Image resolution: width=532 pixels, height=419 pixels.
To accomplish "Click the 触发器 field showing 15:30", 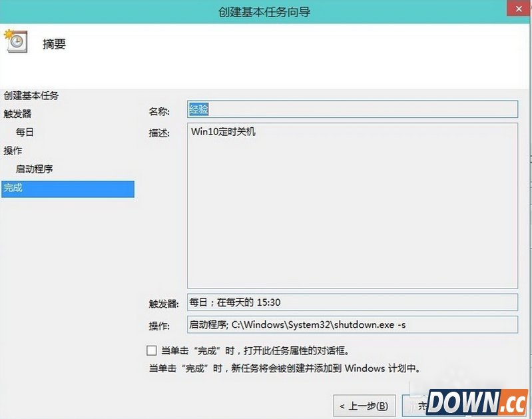I will (352, 302).
